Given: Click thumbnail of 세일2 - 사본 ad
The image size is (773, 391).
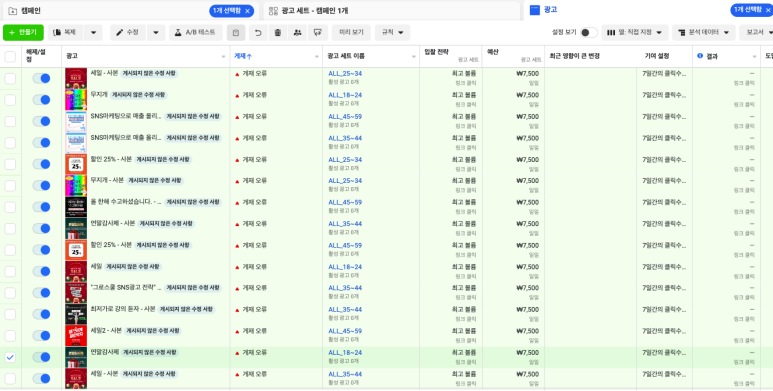Looking at the screenshot, I should [x=76, y=335].
